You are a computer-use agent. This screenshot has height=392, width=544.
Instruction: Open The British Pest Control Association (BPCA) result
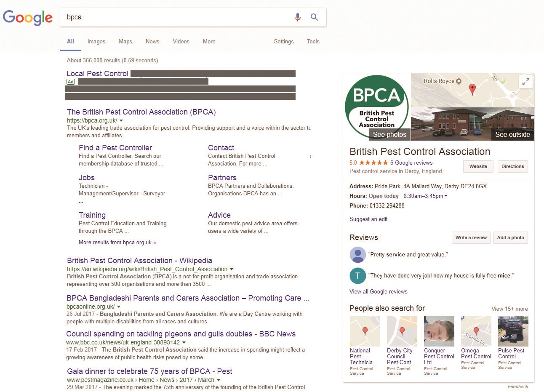point(141,112)
